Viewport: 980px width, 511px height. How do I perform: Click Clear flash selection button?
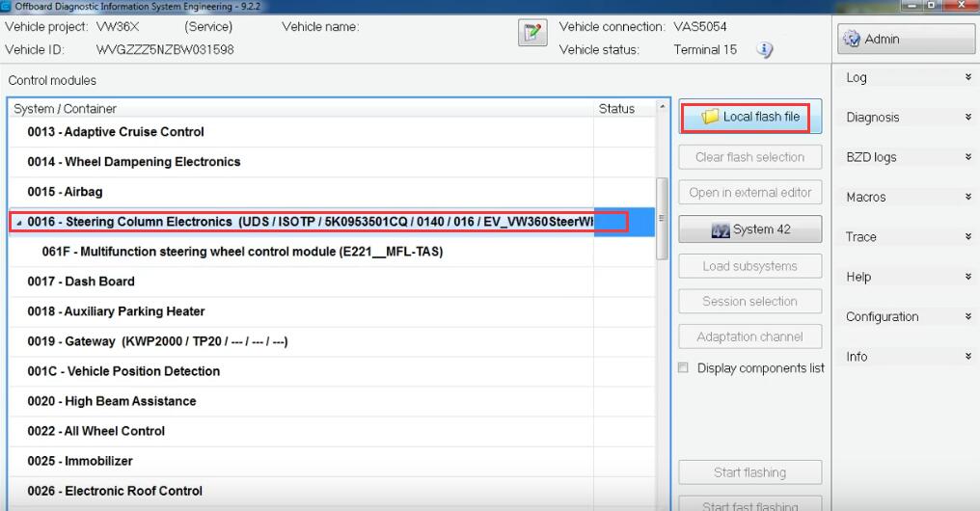point(750,157)
